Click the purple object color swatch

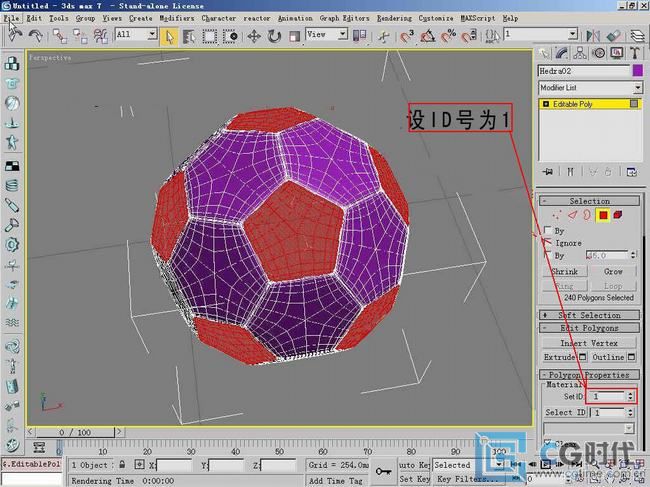point(638,71)
